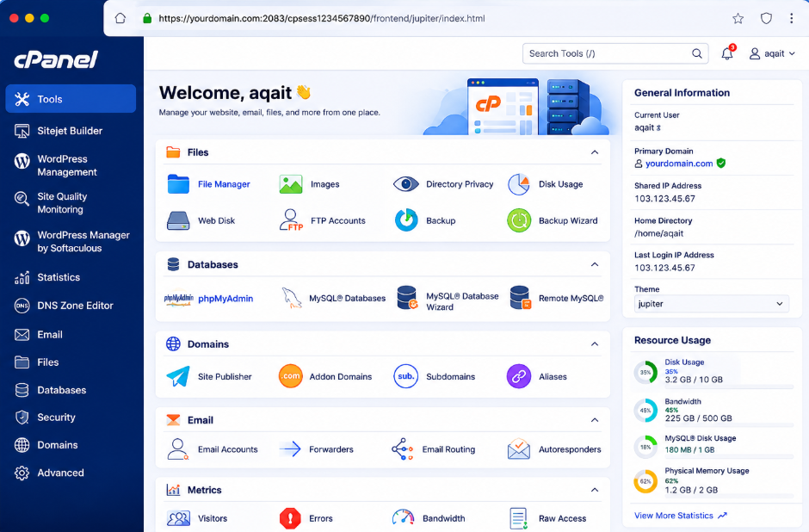809x532 pixels.
Task: Open the aqait user account menu
Action: point(772,53)
